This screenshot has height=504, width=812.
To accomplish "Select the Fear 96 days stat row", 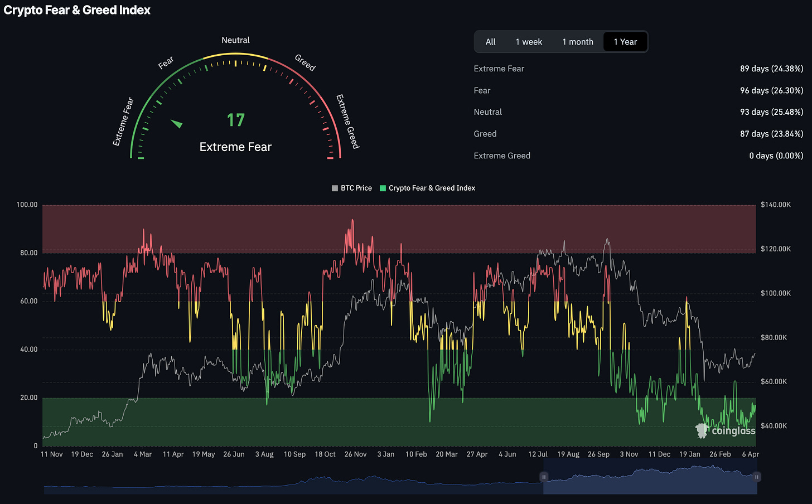I will 638,90.
